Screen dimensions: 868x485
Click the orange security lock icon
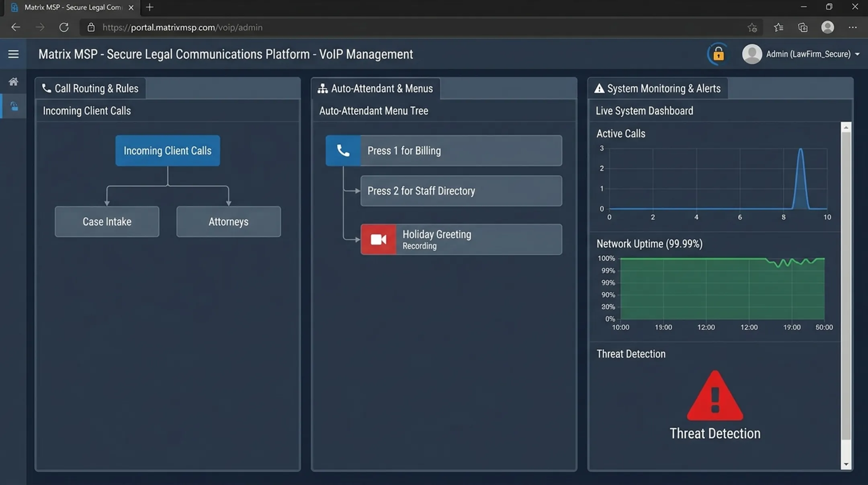pos(718,54)
